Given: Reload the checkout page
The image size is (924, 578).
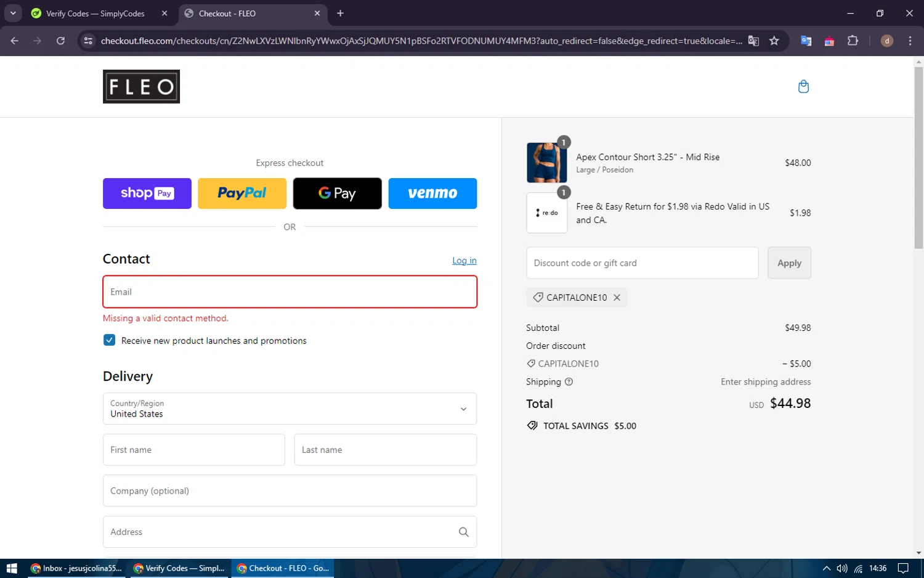Looking at the screenshot, I should pyautogui.click(x=60, y=41).
